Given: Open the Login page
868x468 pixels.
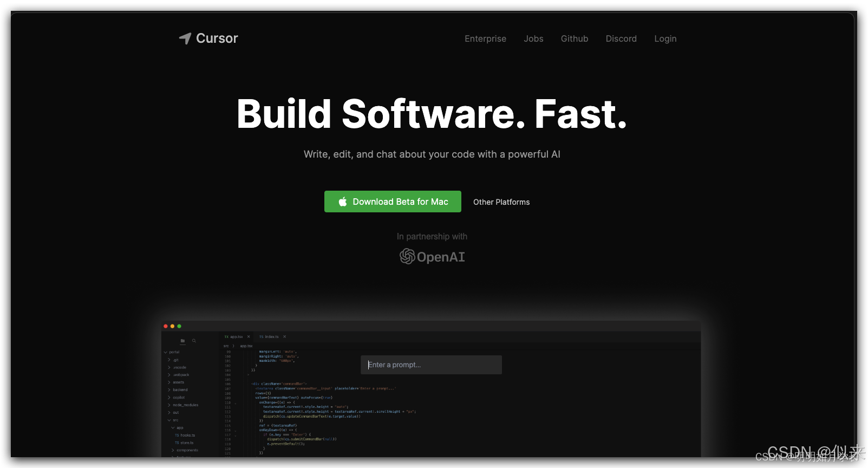Looking at the screenshot, I should pos(665,39).
